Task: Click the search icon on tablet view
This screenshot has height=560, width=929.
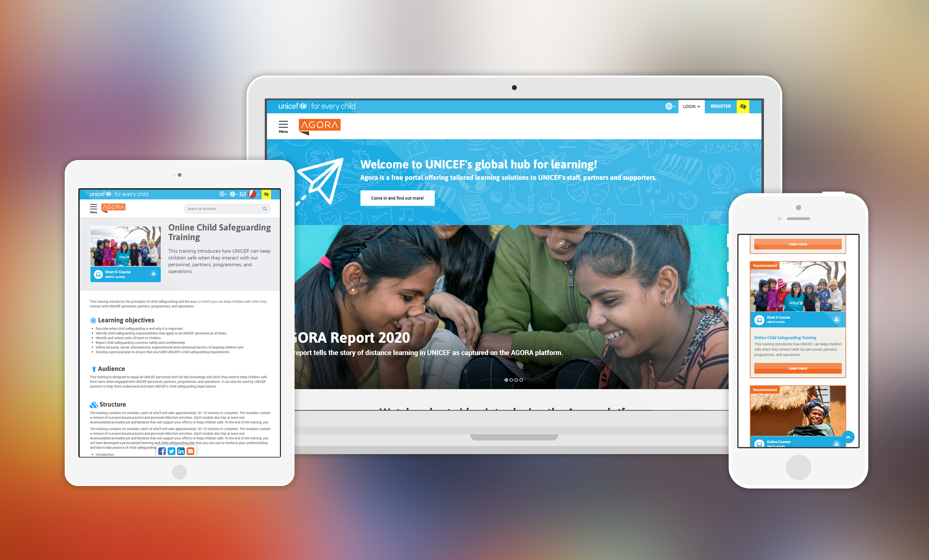Action: tap(265, 208)
